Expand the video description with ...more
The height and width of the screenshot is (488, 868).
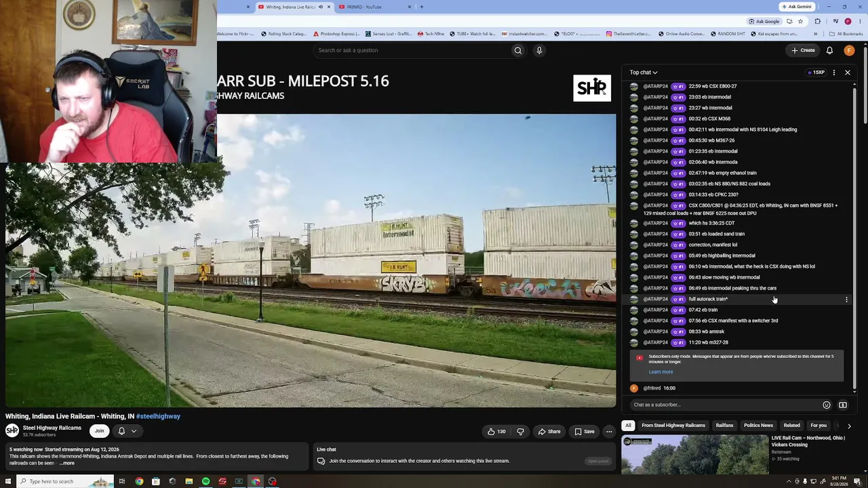(68, 463)
